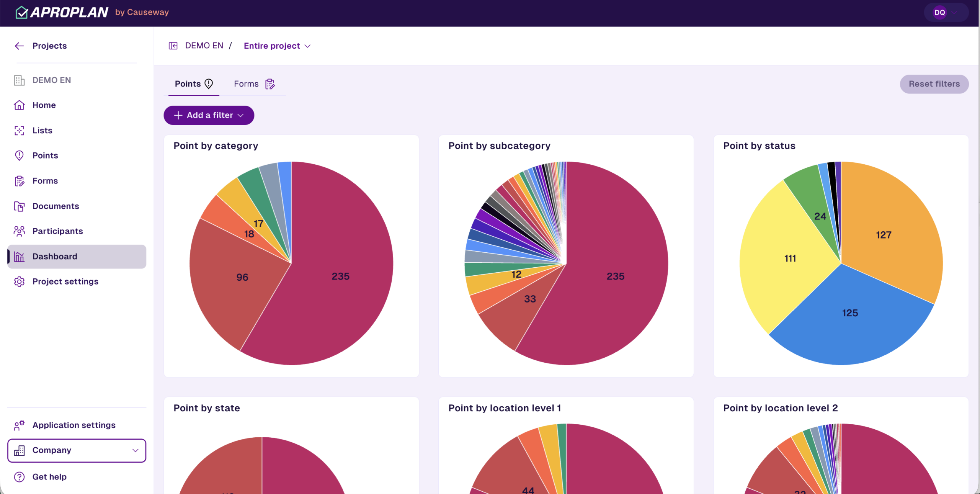This screenshot has width=980, height=494.
Task: Go to Documents in the sidebar
Action: [77, 206]
